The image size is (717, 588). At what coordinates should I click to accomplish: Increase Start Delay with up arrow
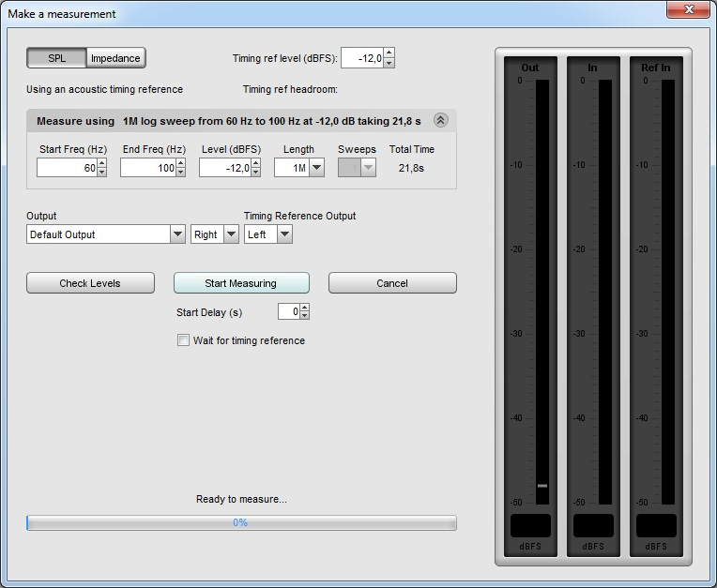(305, 308)
